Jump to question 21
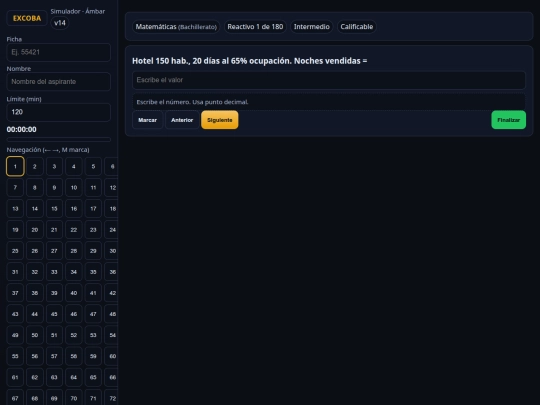The height and width of the screenshot is (405, 540). point(54,230)
